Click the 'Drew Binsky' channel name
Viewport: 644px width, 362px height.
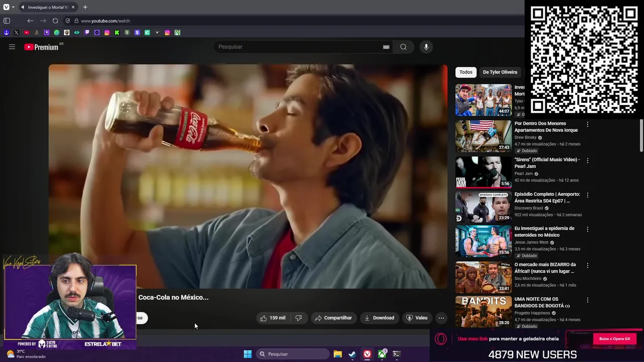pos(525,137)
